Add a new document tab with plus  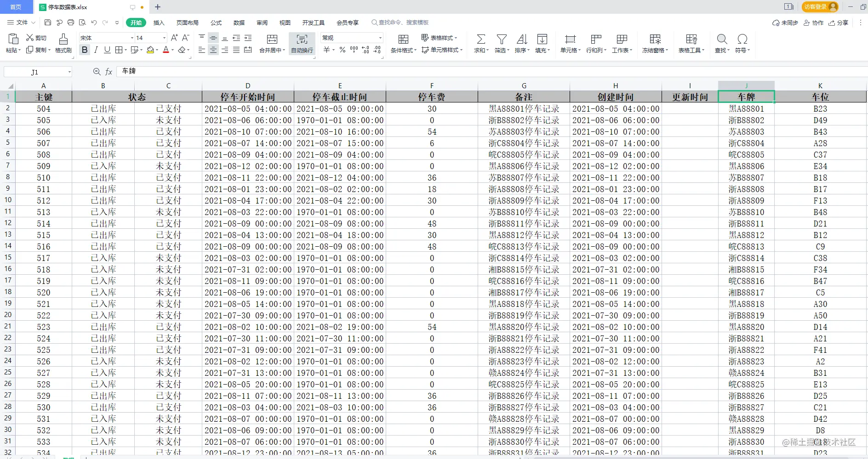(x=158, y=7)
